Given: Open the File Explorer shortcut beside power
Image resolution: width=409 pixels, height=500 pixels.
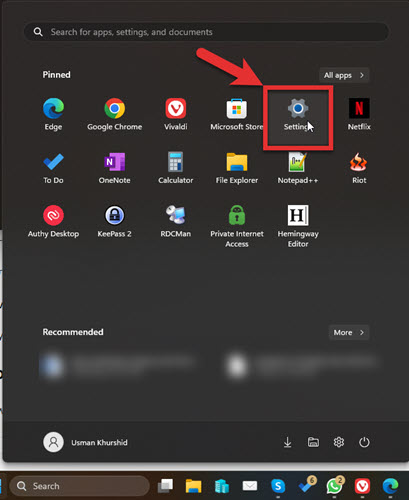Looking at the screenshot, I should (313, 442).
